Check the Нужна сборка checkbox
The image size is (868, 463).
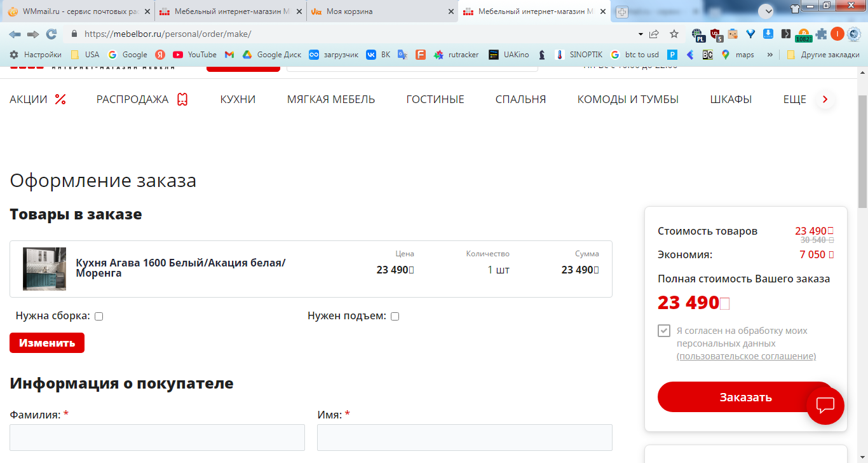[x=98, y=316]
